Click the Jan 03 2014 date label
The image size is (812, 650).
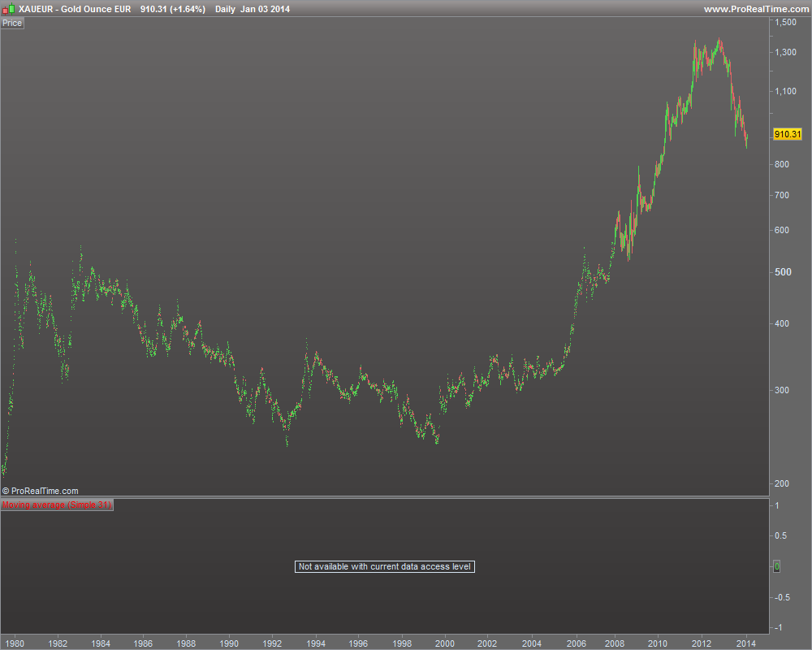pyautogui.click(x=265, y=9)
